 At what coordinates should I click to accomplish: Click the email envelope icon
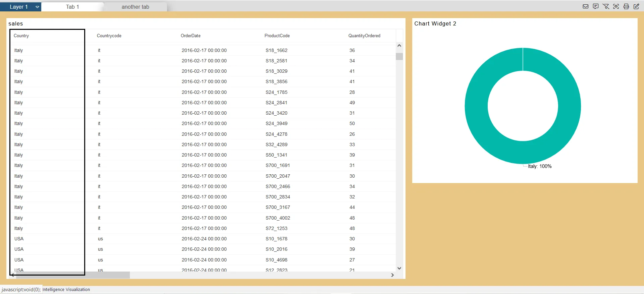point(586,6)
